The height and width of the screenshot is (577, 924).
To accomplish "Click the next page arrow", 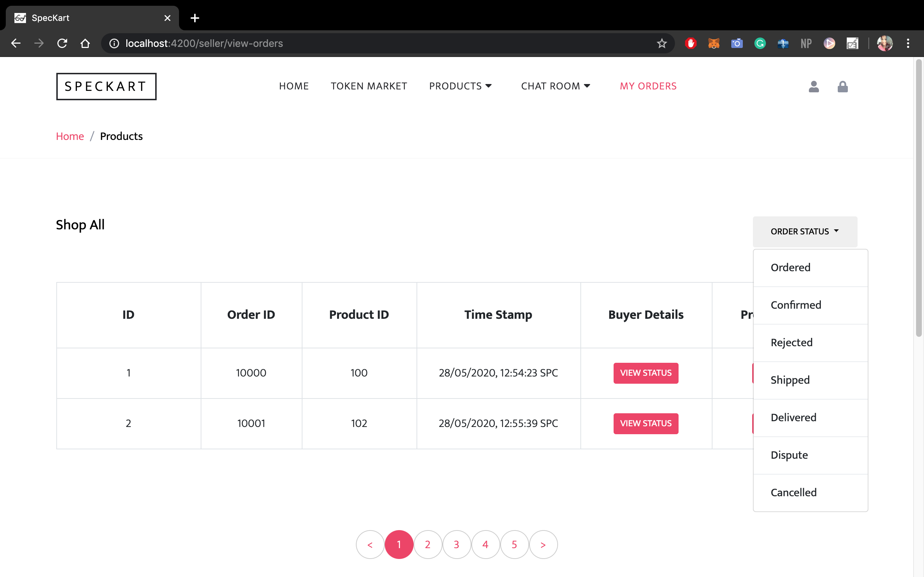I will point(543,545).
